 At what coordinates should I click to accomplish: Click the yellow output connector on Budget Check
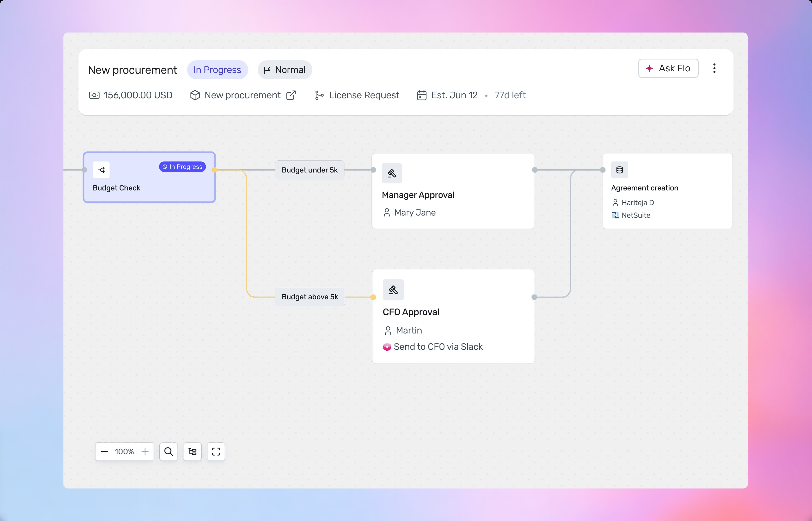pyautogui.click(x=214, y=170)
